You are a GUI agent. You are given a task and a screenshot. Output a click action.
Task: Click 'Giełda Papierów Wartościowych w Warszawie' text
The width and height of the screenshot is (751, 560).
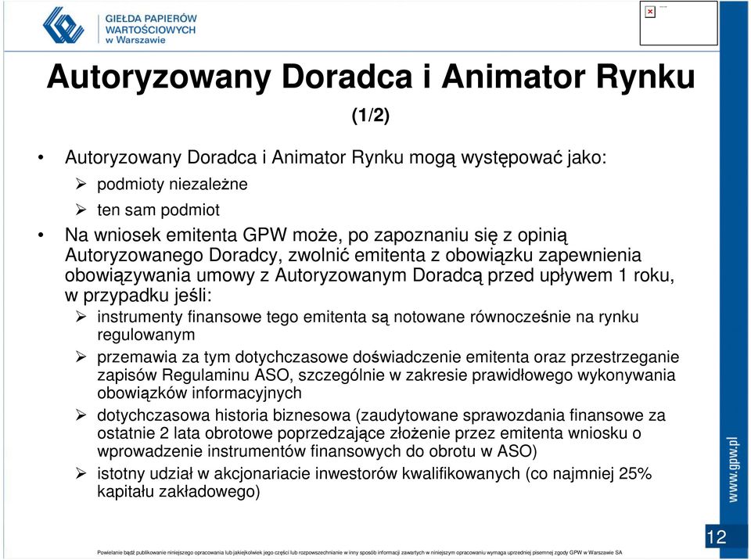point(150,29)
